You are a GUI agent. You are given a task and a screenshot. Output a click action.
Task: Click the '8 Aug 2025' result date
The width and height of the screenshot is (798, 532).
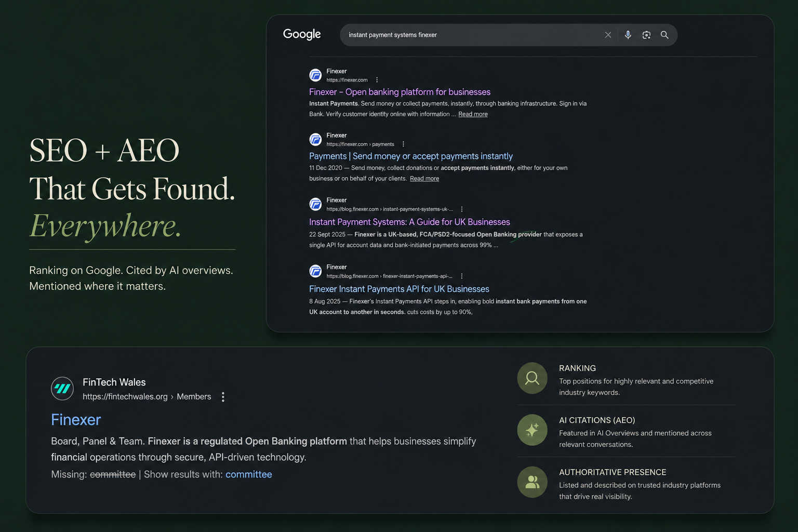point(325,302)
